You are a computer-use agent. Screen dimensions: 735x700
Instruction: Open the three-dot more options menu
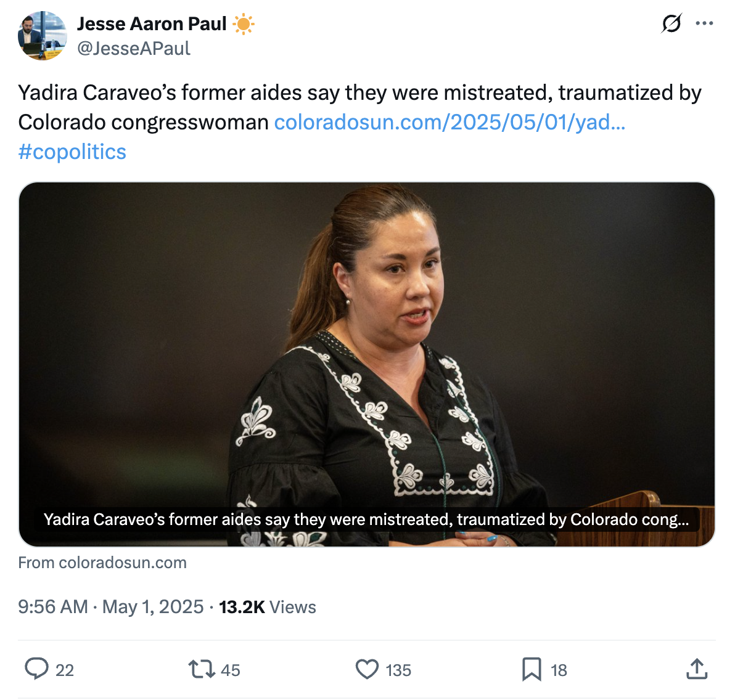tap(704, 23)
